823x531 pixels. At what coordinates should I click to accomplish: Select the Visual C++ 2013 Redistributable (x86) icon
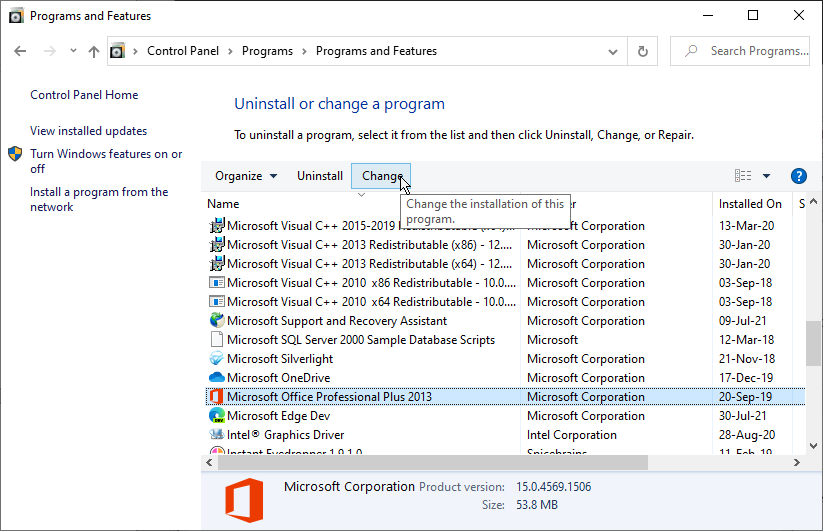(217, 245)
